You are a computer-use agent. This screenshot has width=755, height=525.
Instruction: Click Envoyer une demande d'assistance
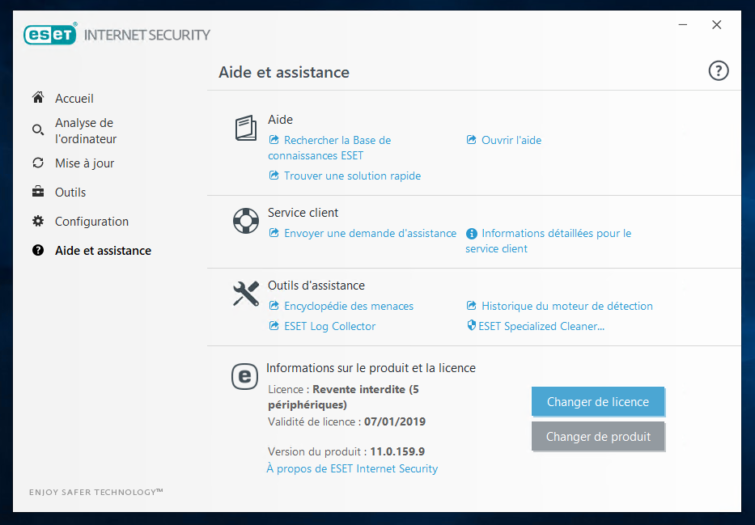pyautogui.click(x=370, y=233)
